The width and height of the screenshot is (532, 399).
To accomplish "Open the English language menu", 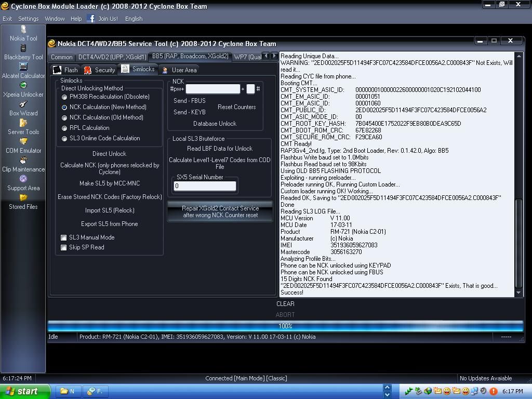I will (x=134, y=19).
